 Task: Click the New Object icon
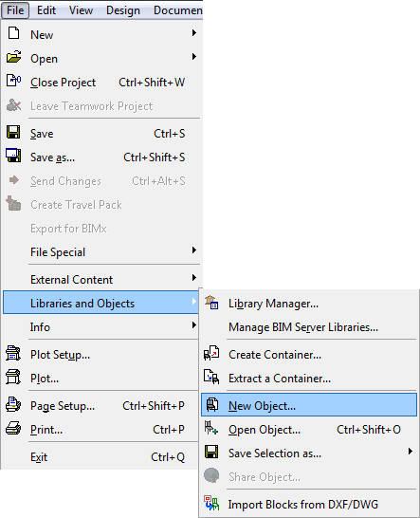pyautogui.click(x=212, y=405)
